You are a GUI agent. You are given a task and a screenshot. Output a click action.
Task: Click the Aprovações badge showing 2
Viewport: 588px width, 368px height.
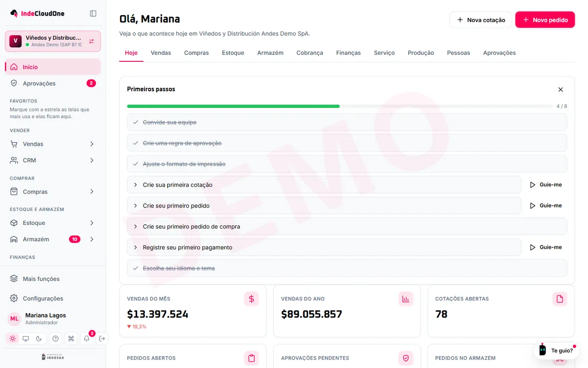[91, 83]
